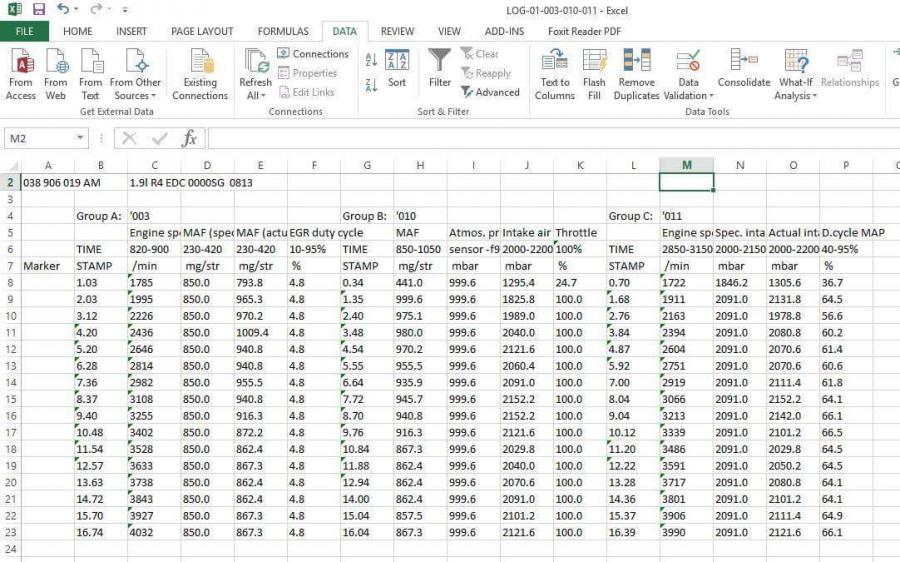Click the Flash Fill icon
This screenshot has height=562, width=900.
click(x=594, y=62)
